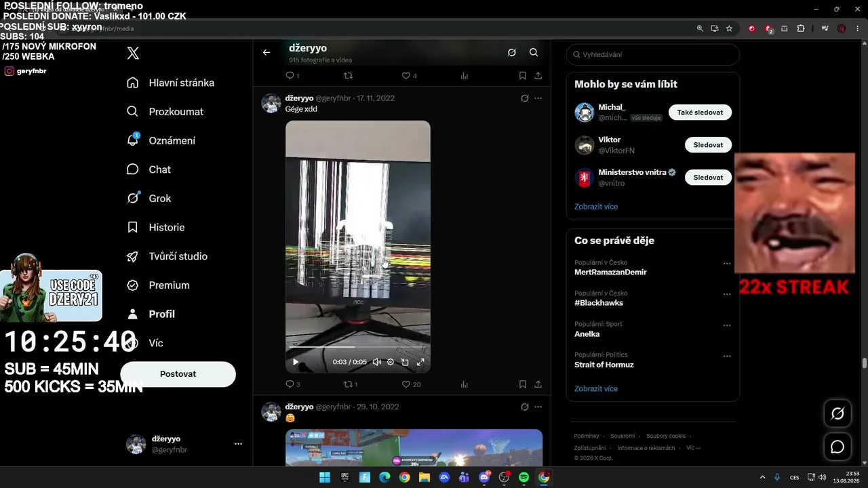Open options for MertRamazanDemir trend
This screenshot has width=868, height=488.
pos(727,264)
